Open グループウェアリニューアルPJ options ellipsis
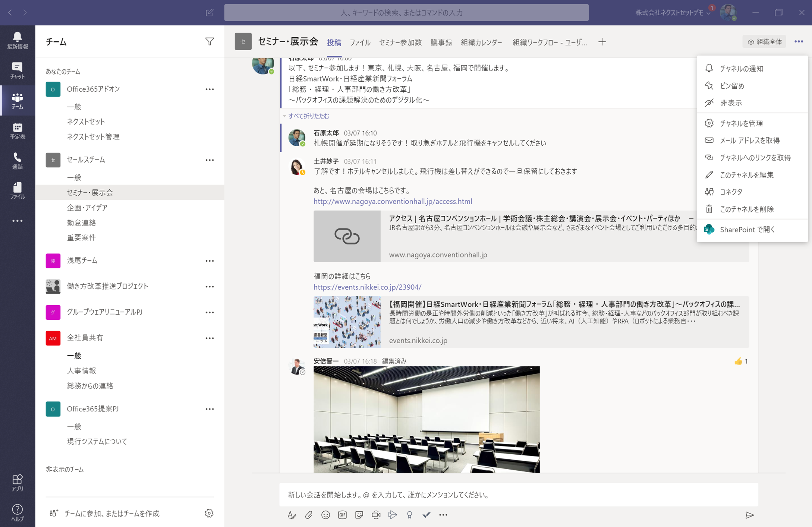 (210, 312)
